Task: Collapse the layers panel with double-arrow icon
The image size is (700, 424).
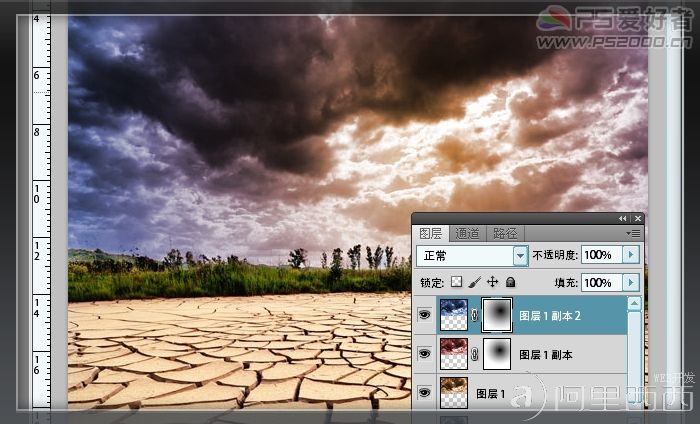Action: point(623,218)
